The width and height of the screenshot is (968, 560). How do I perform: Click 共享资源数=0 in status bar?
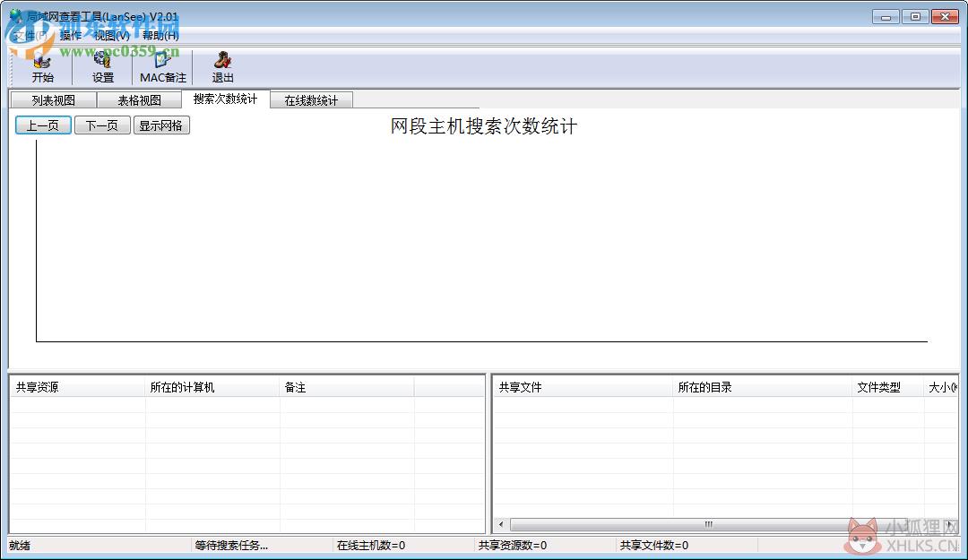click(x=513, y=545)
